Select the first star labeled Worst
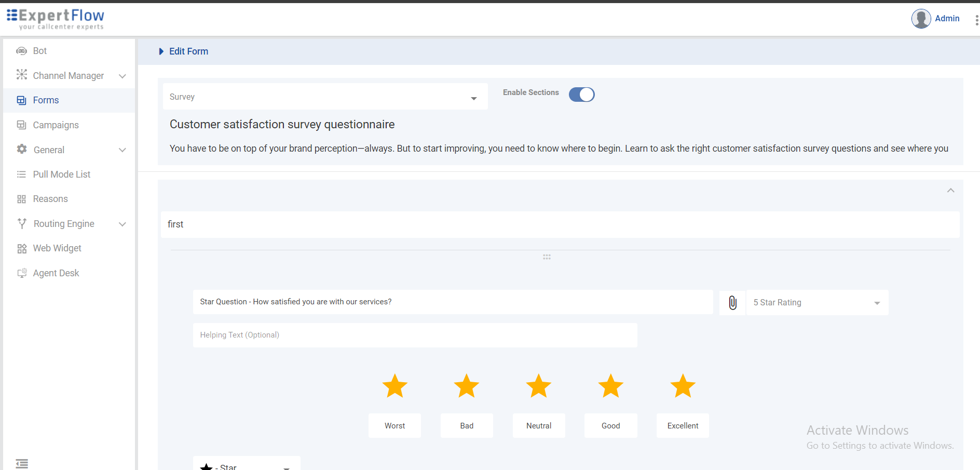This screenshot has height=470, width=980. click(395, 386)
